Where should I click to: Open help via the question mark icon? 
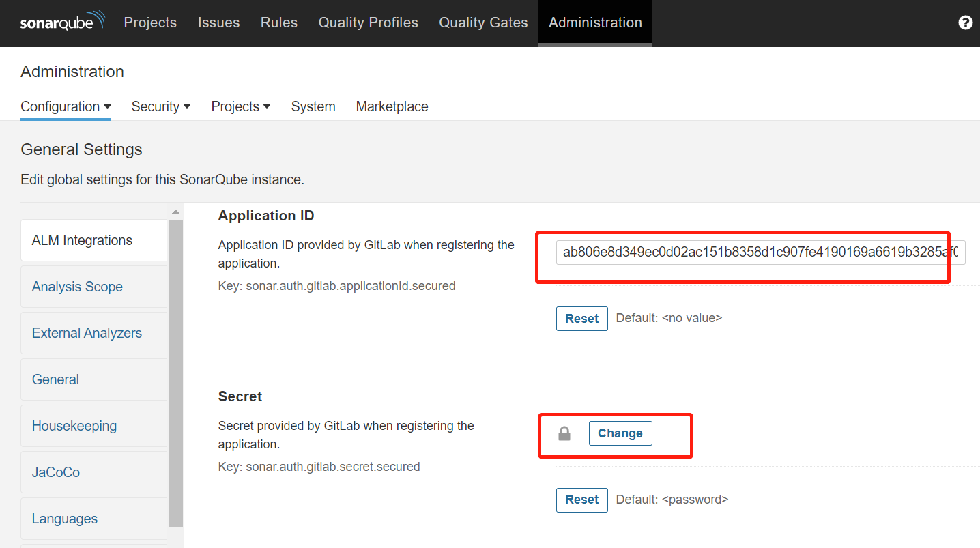tap(965, 22)
